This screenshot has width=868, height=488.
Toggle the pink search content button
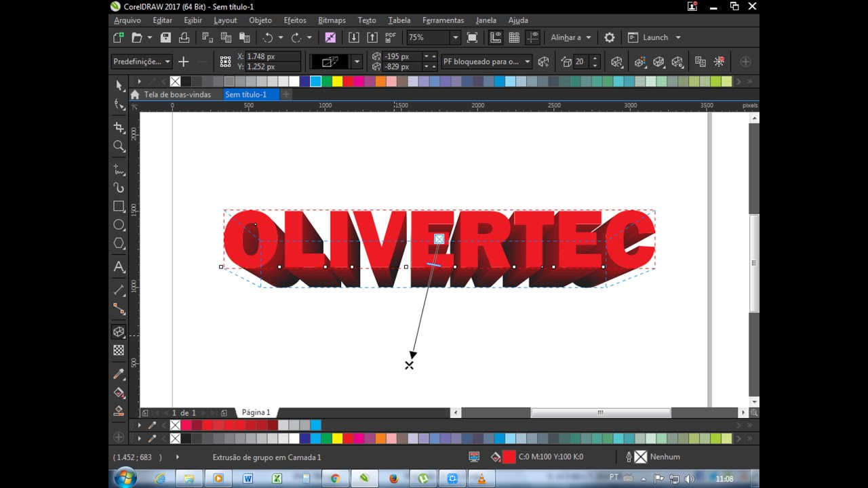tap(330, 38)
